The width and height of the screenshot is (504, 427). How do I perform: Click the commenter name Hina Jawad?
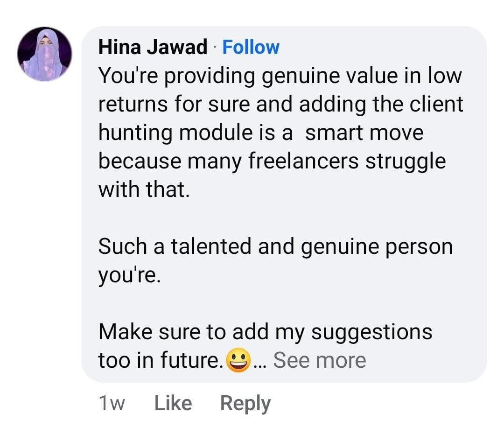pyautogui.click(x=153, y=47)
